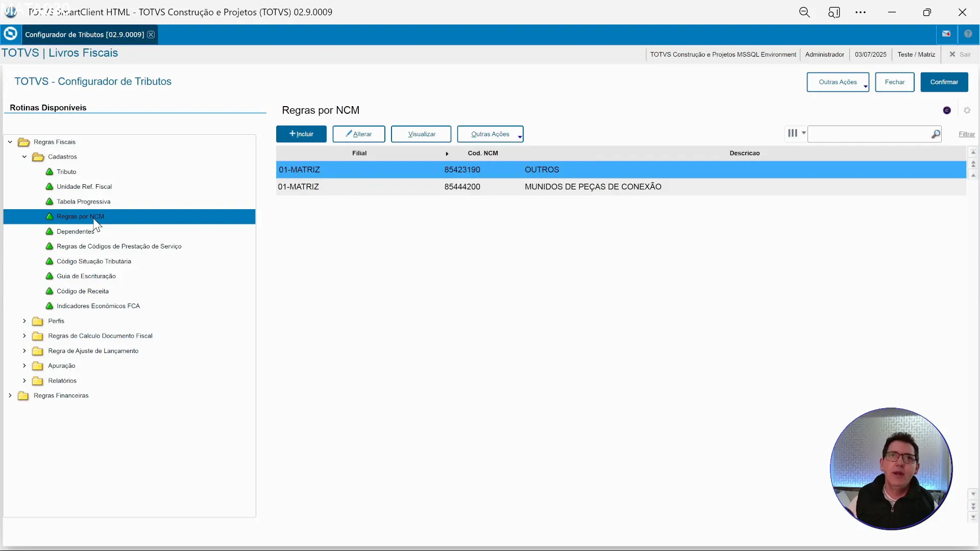Click the Protheus logo icon on the blue bar
This screenshot has height=551, width=980.
click(x=10, y=34)
